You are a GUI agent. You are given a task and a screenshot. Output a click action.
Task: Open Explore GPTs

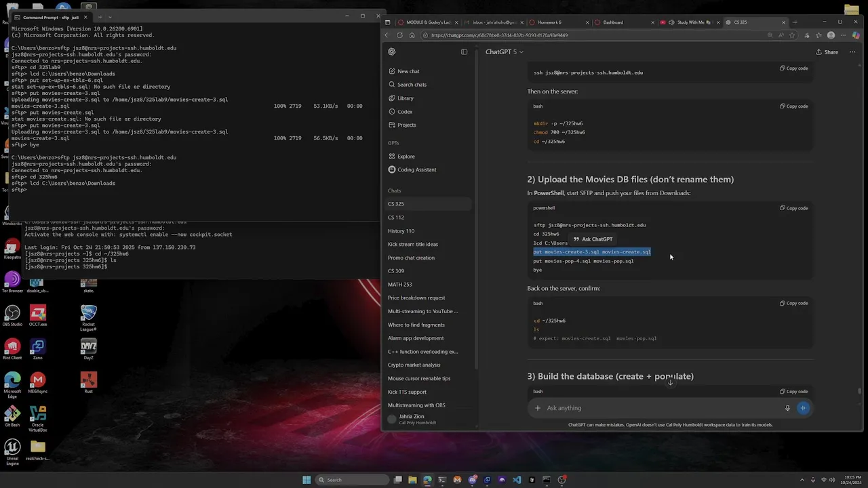pos(428,157)
